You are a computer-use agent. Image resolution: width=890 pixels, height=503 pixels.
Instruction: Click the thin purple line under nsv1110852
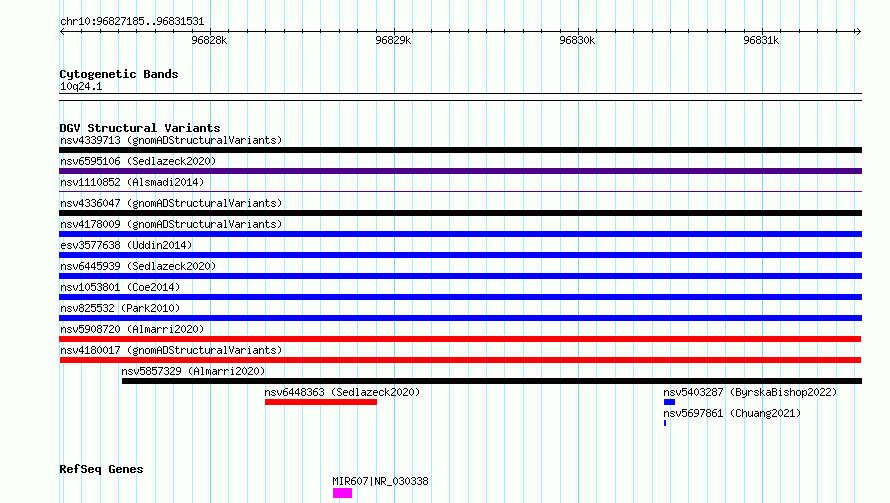(x=460, y=192)
